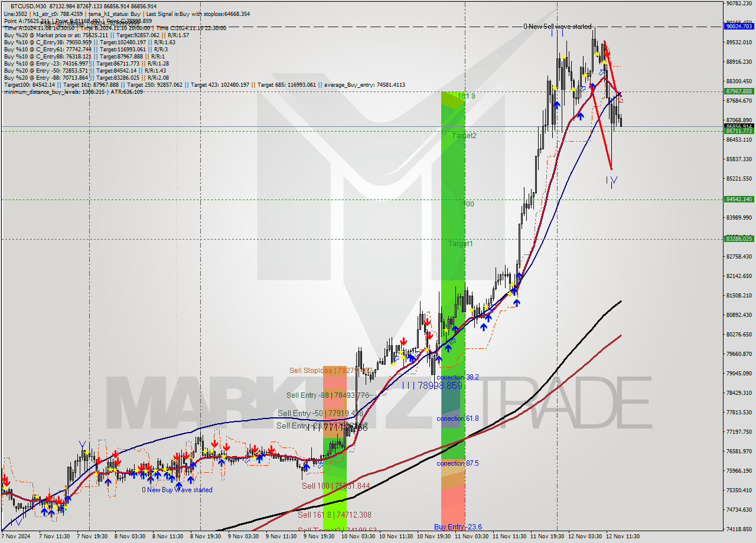Click the 89532.270 price axis value
Image resolution: width=756 pixels, height=543 pixels.
[739, 42]
